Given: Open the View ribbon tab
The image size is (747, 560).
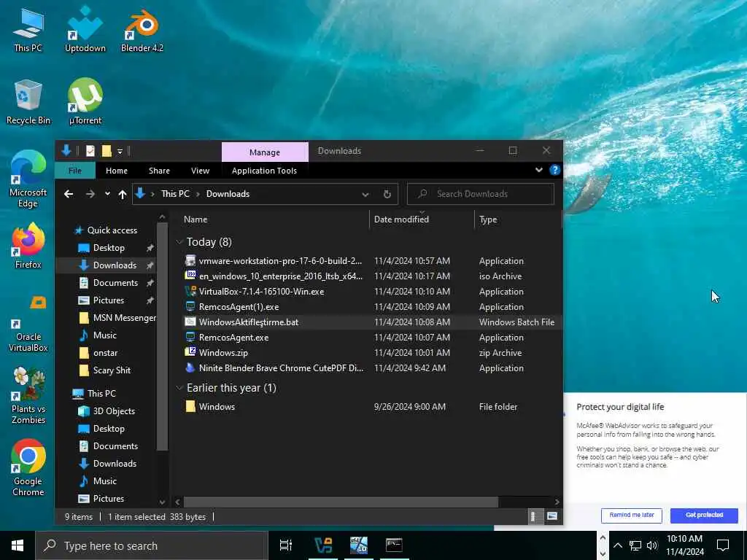Looking at the screenshot, I should click(x=200, y=171).
